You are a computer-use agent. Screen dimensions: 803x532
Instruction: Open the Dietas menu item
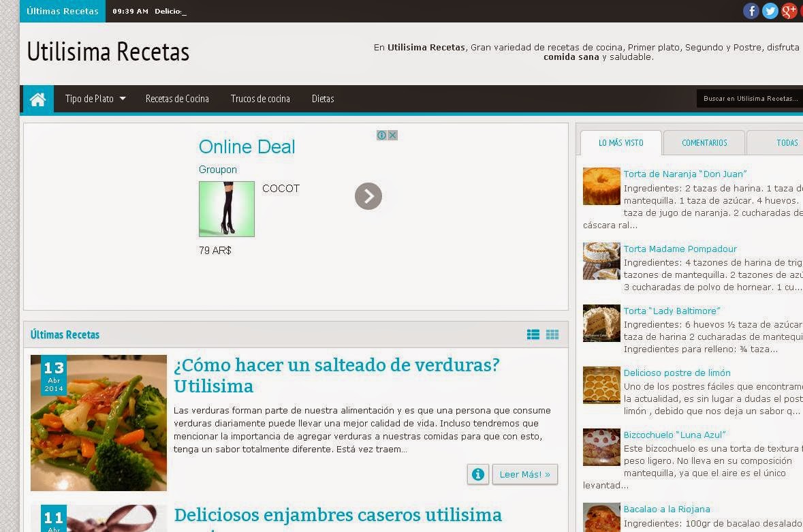pyautogui.click(x=323, y=99)
